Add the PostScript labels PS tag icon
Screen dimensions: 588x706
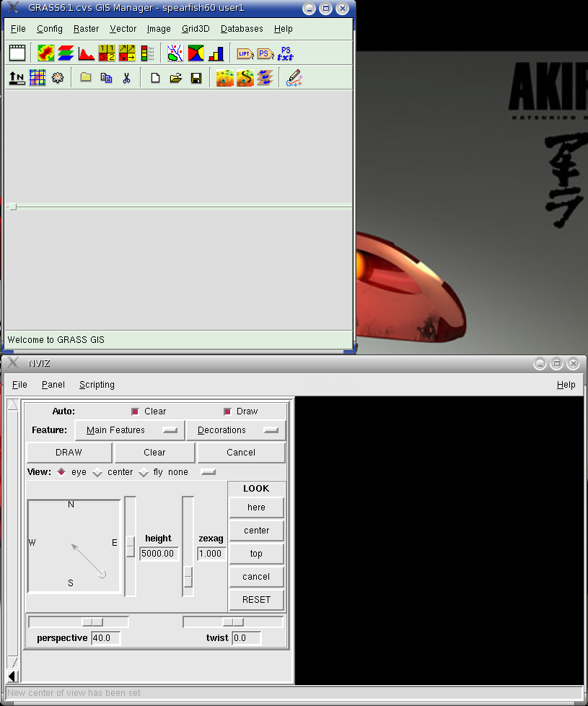pos(266,53)
